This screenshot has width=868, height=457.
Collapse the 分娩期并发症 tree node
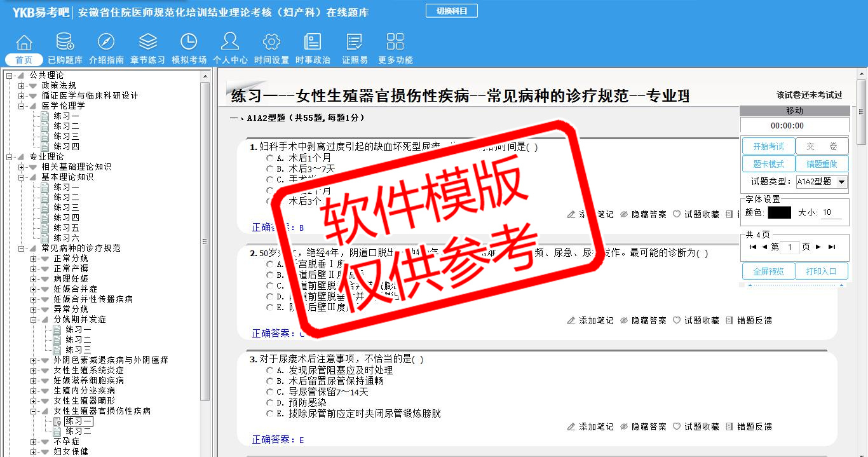tap(34, 320)
